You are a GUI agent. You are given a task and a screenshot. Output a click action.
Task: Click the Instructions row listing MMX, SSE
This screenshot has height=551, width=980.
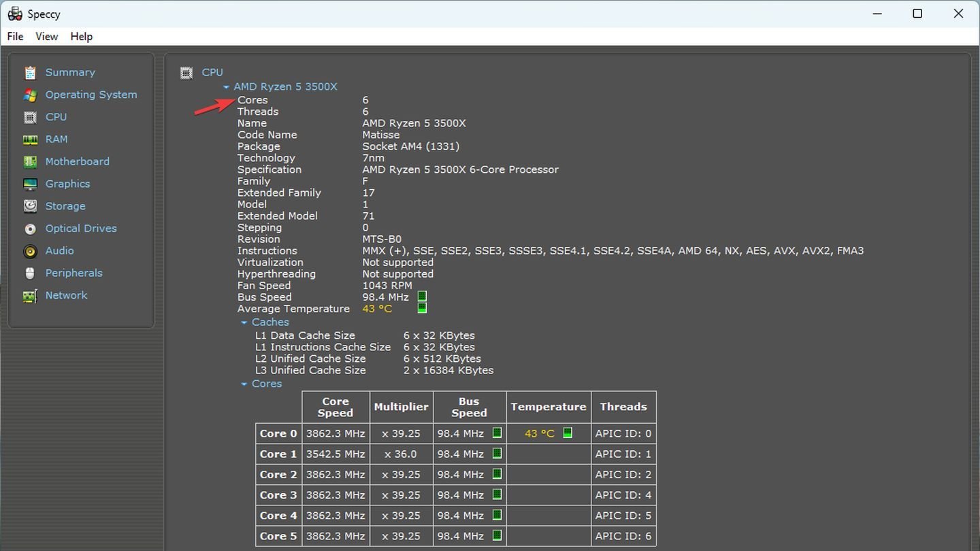point(550,251)
